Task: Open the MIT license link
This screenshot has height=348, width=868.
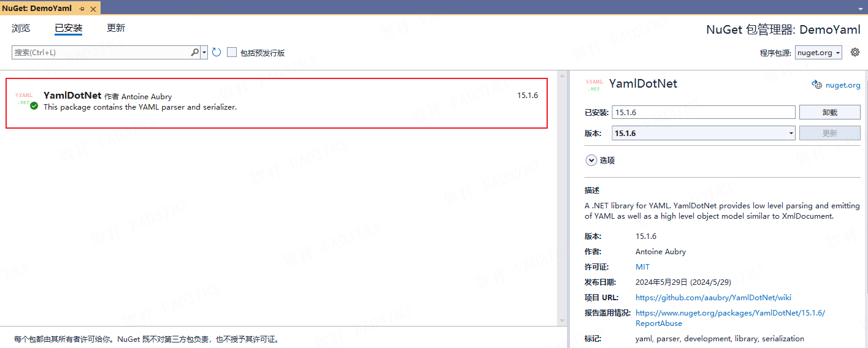Action: [642, 267]
